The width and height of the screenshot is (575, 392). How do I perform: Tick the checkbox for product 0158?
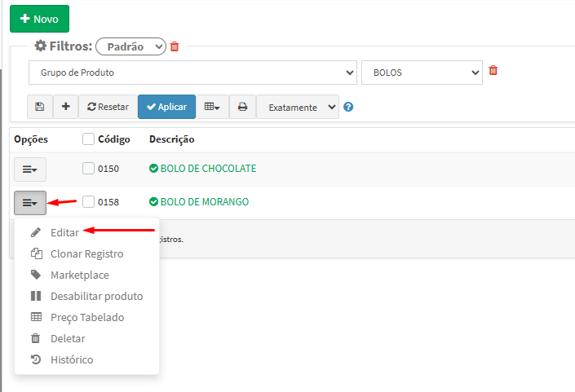(x=88, y=201)
